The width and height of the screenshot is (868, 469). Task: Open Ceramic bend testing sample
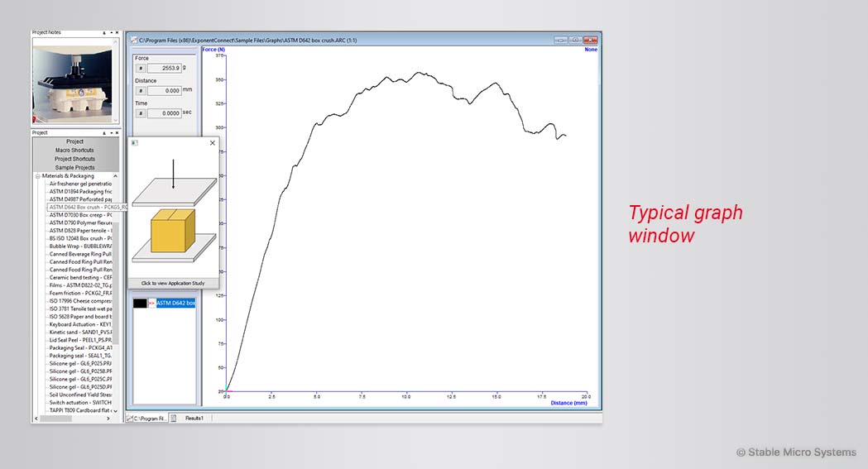point(80,278)
